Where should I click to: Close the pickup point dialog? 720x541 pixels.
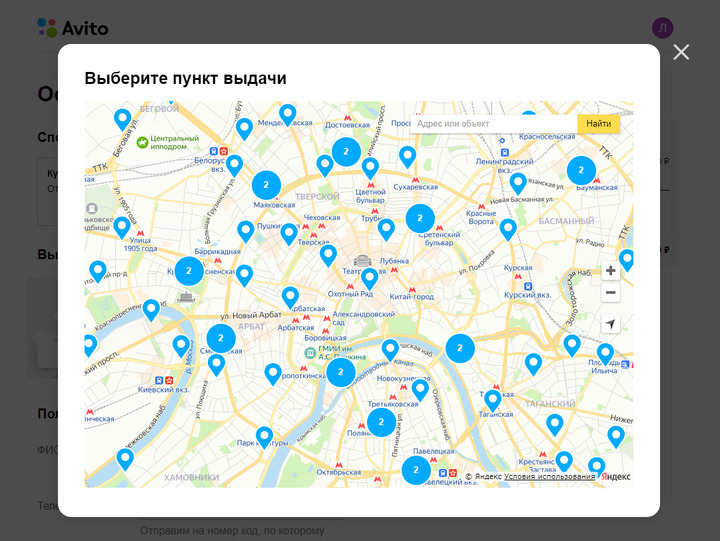click(x=681, y=52)
